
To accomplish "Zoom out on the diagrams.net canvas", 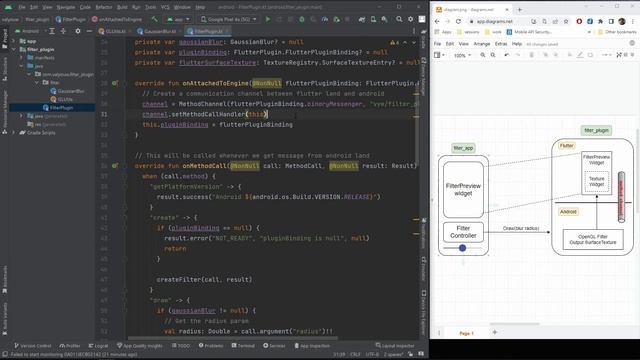I will (x=493, y=55).
